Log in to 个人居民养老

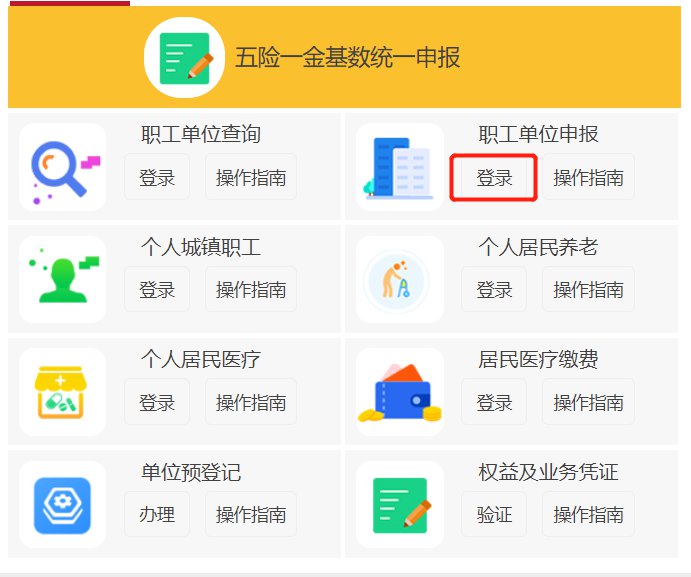(494, 290)
